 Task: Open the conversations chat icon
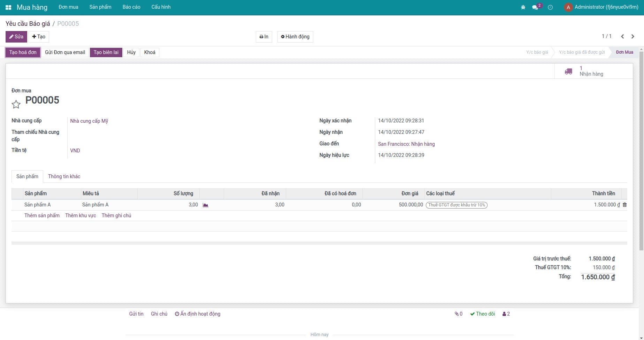tap(535, 7)
